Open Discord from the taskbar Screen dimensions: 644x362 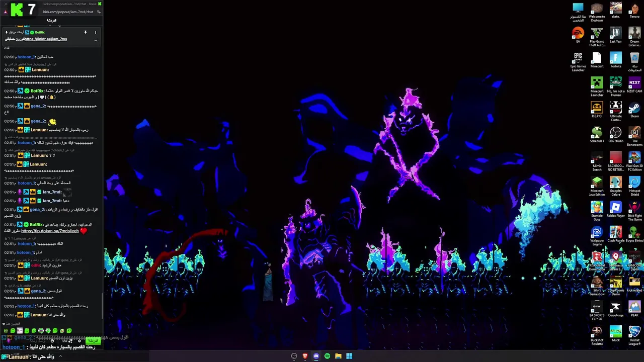(x=316, y=356)
